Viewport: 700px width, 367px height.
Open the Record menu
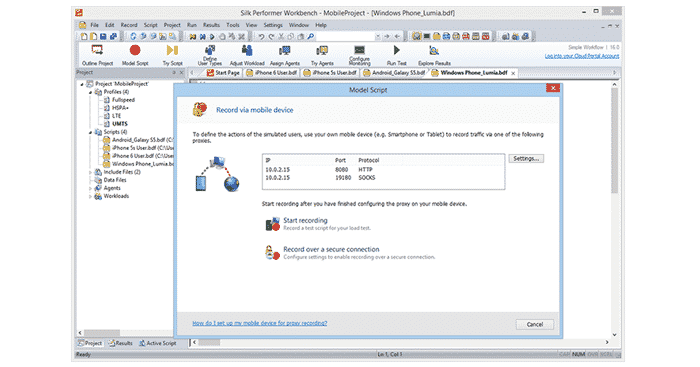(x=129, y=25)
